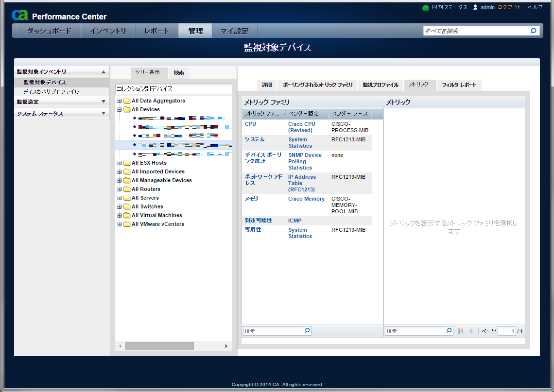Collapse the 監視対象インベントリ sidebar section
The width and height of the screenshot is (554, 392).
coord(103,72)
